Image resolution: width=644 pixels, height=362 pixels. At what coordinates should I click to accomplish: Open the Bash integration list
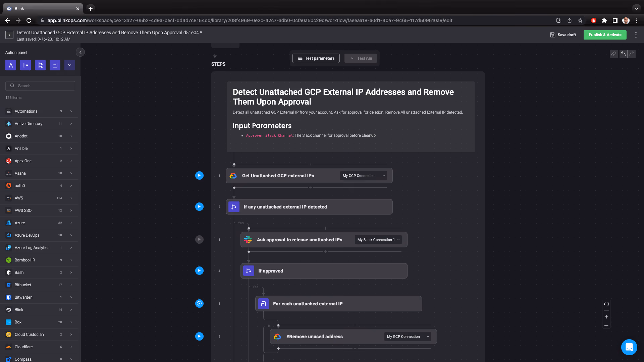(39, 273)
